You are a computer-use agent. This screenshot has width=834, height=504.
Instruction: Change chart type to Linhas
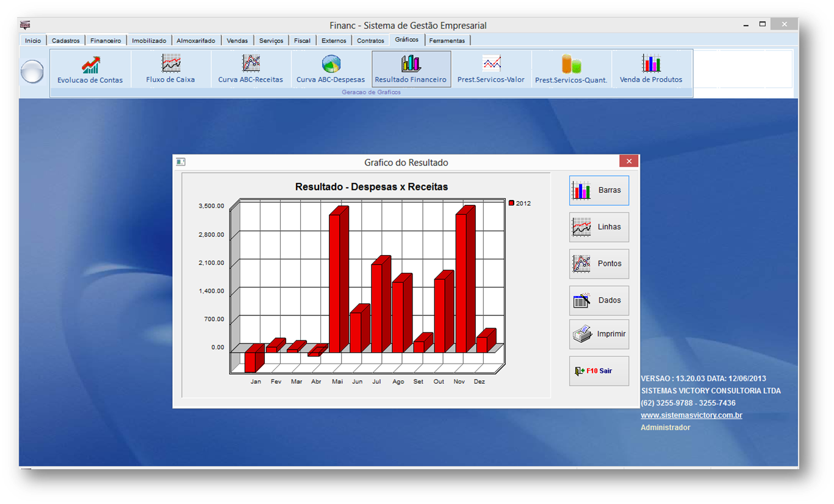(x=599, y=227)
